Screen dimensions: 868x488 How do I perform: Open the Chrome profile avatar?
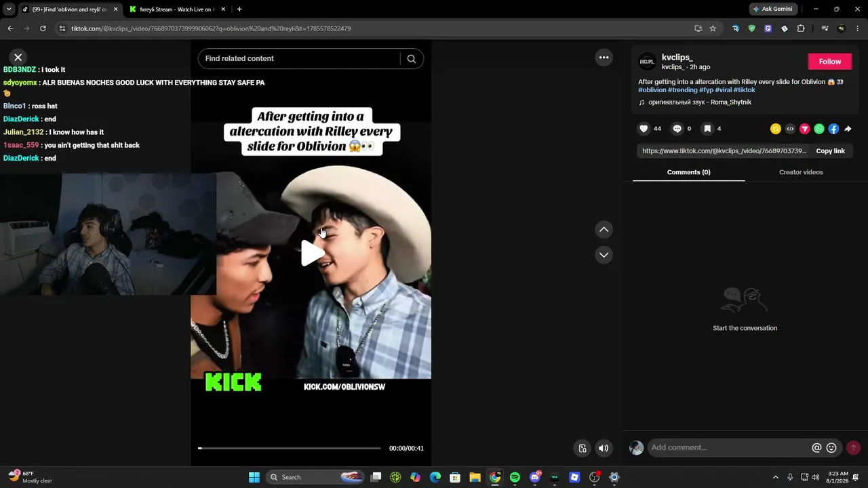pyautogui.click(x=842, y=28)
